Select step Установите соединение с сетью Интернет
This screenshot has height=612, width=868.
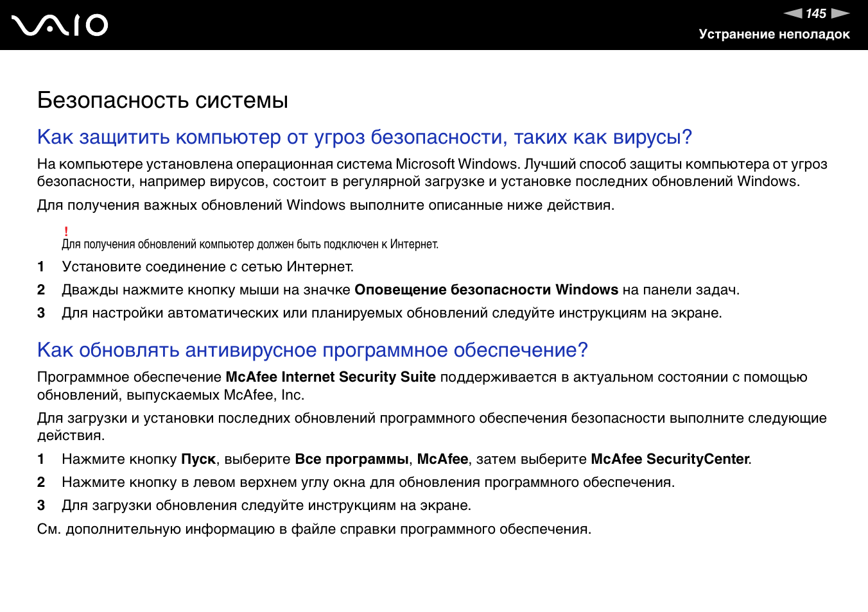click(x=208, y=267)
